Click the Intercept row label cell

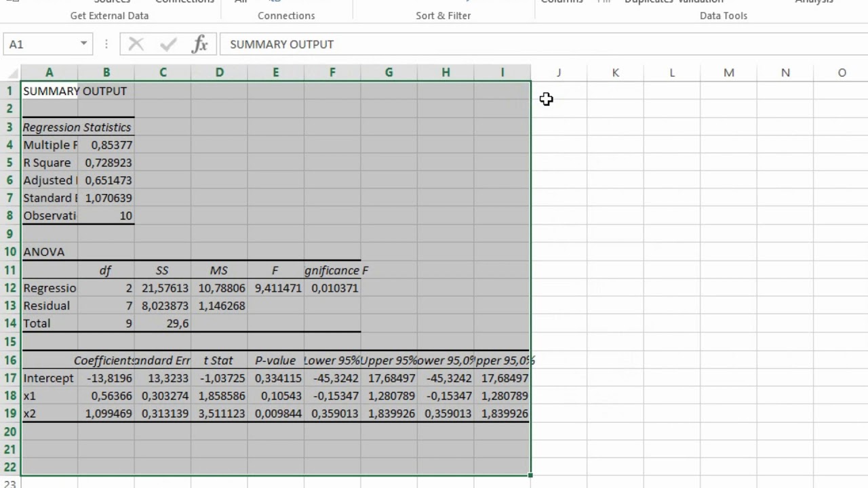coord(50,378)
